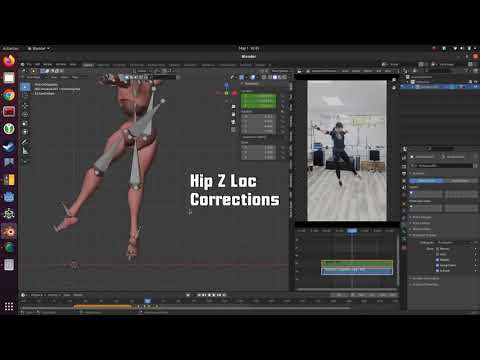Click the Blender icon in the dock
This screenshot has width=480, height=360.
[x=9, y=231]
